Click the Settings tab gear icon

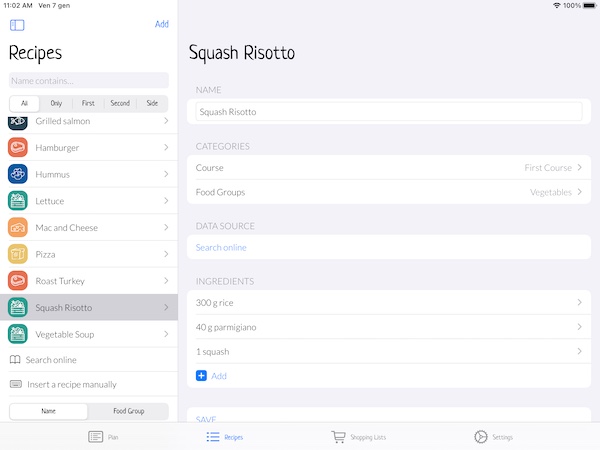(x=481, y=437)
